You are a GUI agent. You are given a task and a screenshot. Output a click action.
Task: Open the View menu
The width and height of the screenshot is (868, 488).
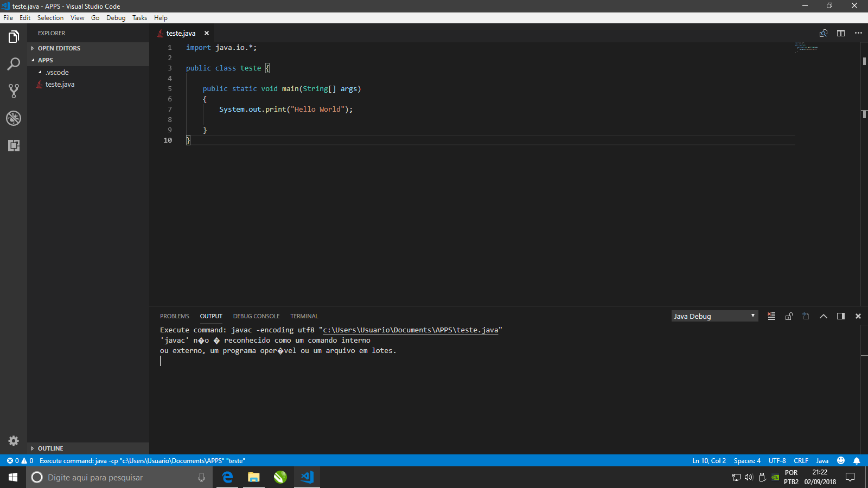pyautogui.click(x=78, y=18)
